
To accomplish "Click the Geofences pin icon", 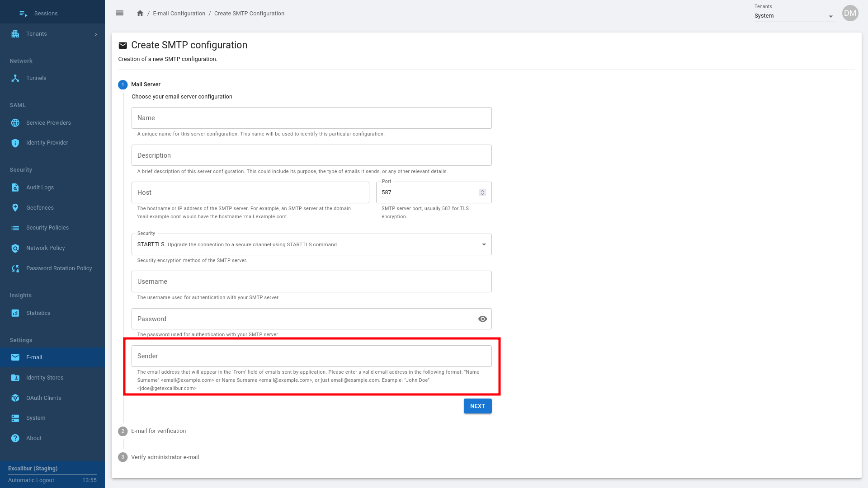I will coord(15,208).
